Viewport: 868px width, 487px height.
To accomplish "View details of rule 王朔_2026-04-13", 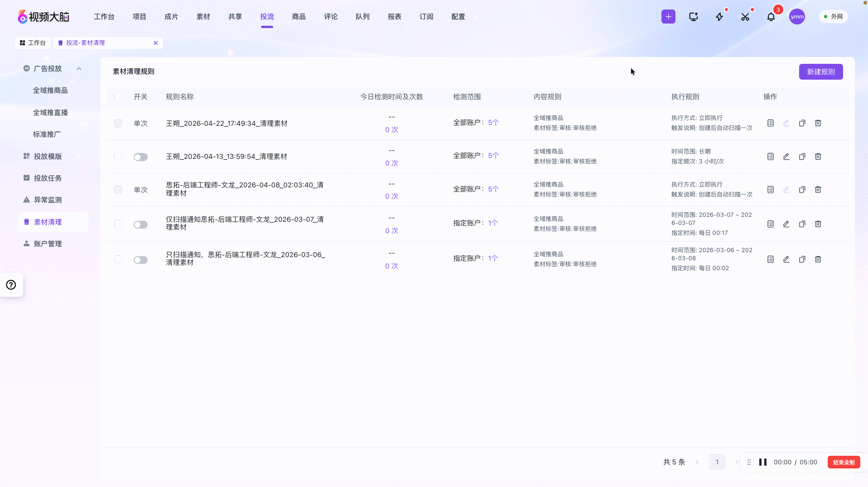I will point(770,157).
